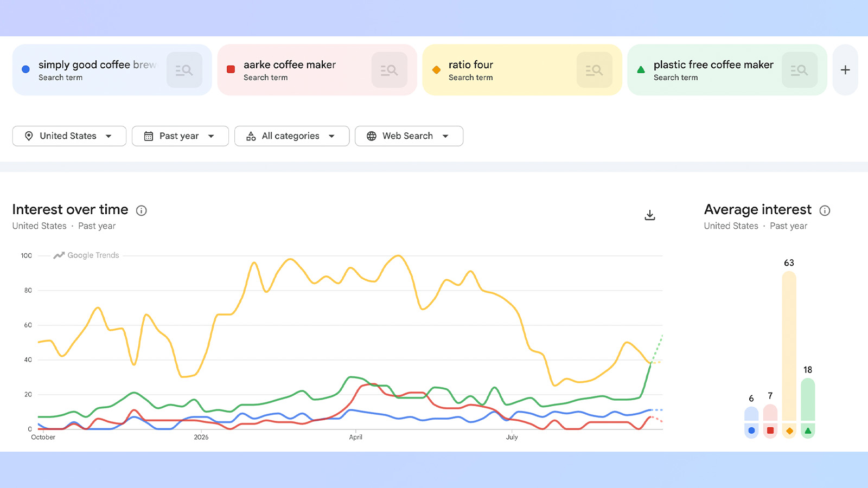
Task: Expand the All categories dropdown arrow
Action: tap(331, 136)
